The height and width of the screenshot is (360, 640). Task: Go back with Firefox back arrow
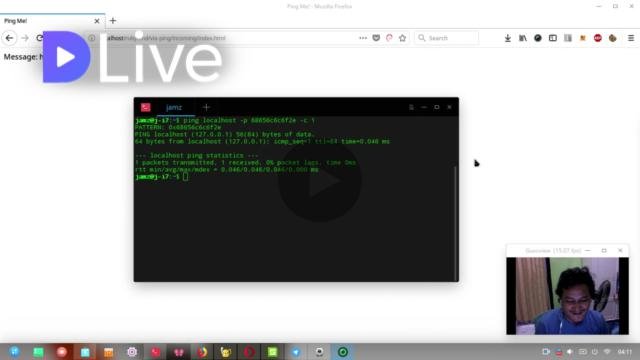(x=9, y=38)
